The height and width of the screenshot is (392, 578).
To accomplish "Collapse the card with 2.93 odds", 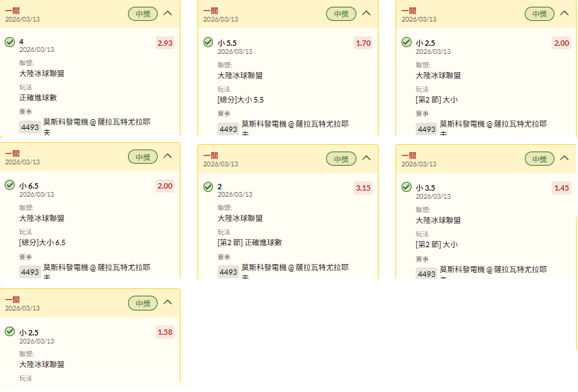I will coord(168,13).
